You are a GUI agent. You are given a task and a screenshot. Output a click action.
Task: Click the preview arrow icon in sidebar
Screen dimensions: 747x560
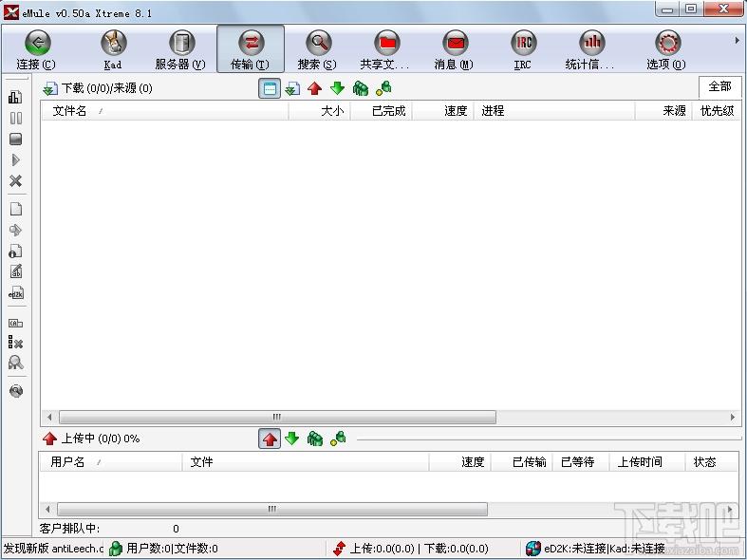point(16,231)
